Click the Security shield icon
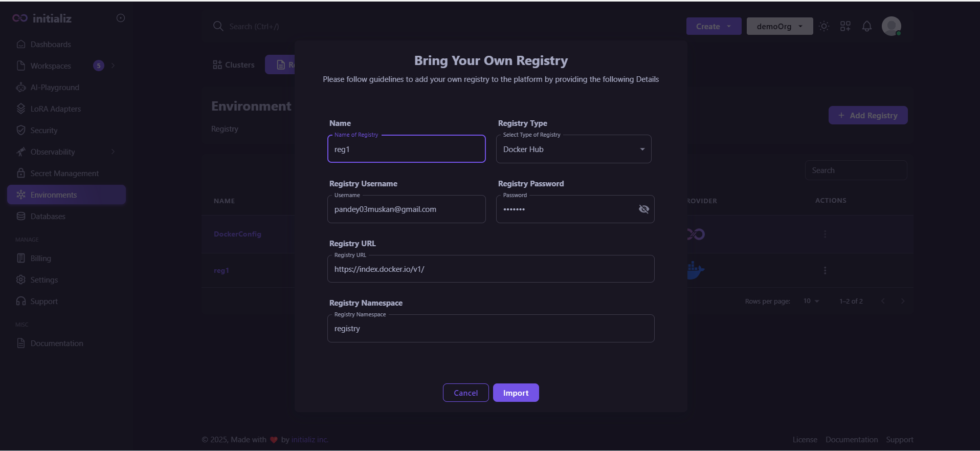This screenshot has width=980, height=451. tap(21, 131)
